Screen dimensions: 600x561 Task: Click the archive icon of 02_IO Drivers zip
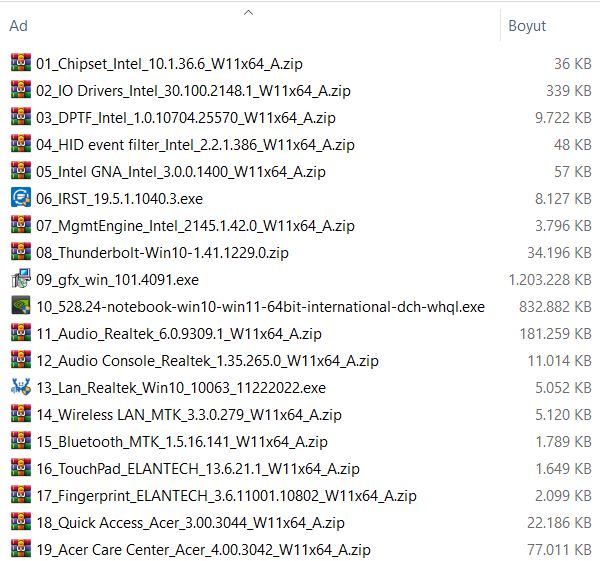pyautogui.click(x=21, y=90)
